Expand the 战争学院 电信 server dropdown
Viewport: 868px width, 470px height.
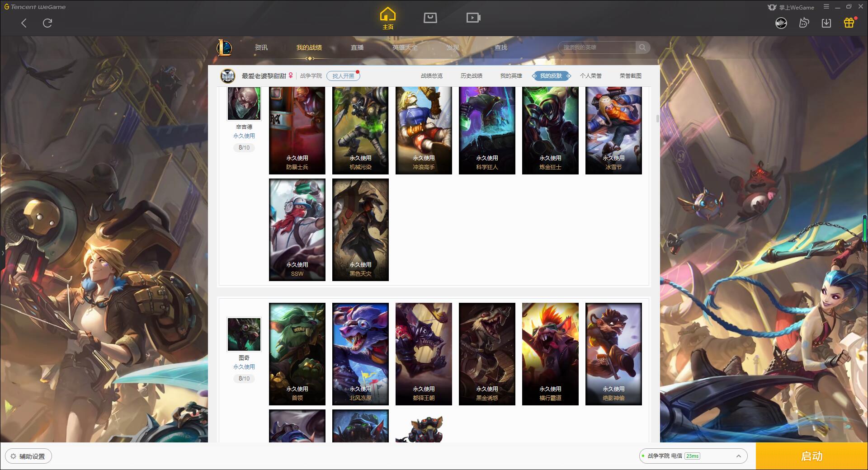693,456
